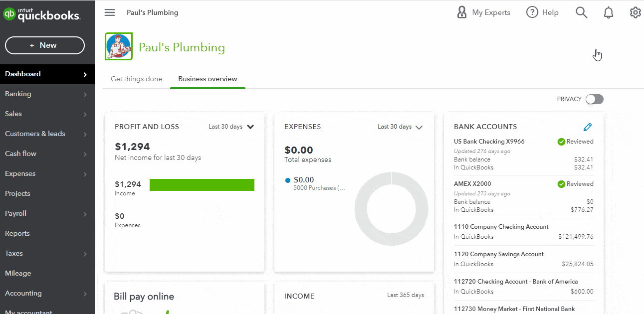Viewport: 644px width, 314px height.
Task: Click the Updated 273 days ago text
Action: pos(482,194)
